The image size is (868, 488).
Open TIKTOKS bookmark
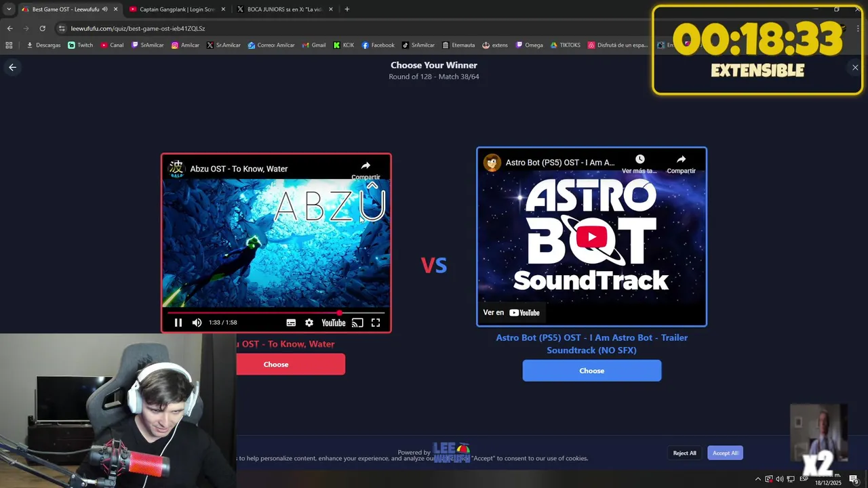point(566,45)
